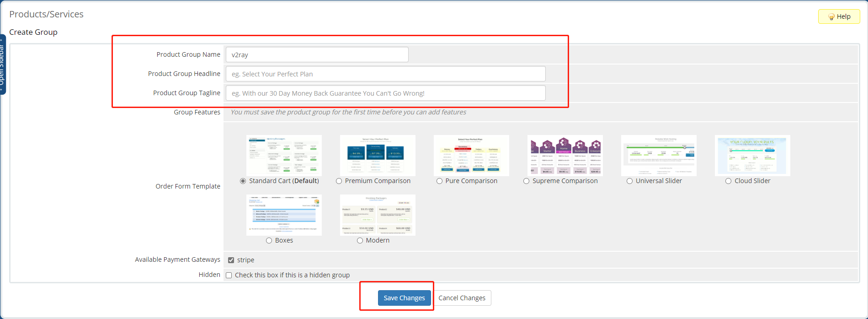Image resolution: width=868 pixels, height=319 pixels.
Task: Click the Pure Comparison template preview
Action: pos(471,156)
